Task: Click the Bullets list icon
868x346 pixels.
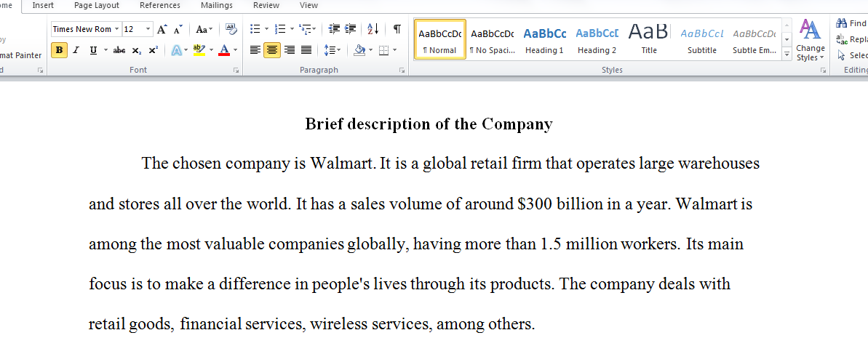Action: [x=255, y=29]
